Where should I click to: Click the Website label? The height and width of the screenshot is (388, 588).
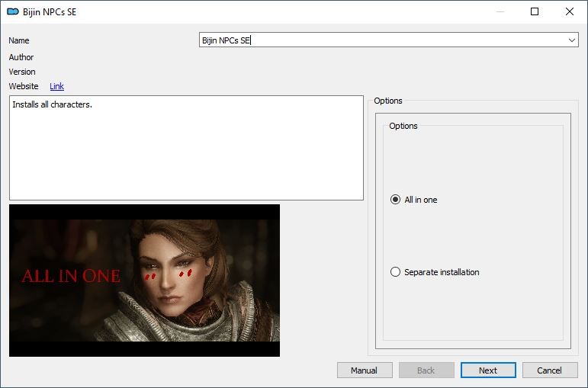pyautogui.click(x=24, y=86)
